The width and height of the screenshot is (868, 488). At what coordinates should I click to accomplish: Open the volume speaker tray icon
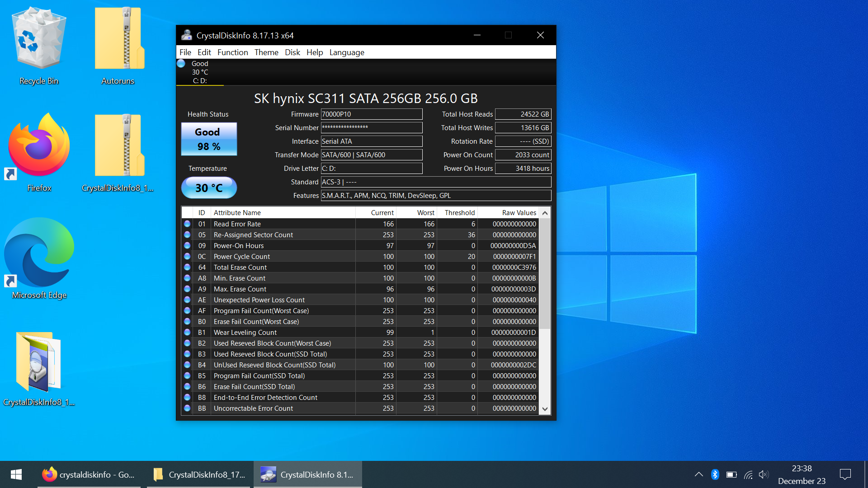[x=764, y=474]
